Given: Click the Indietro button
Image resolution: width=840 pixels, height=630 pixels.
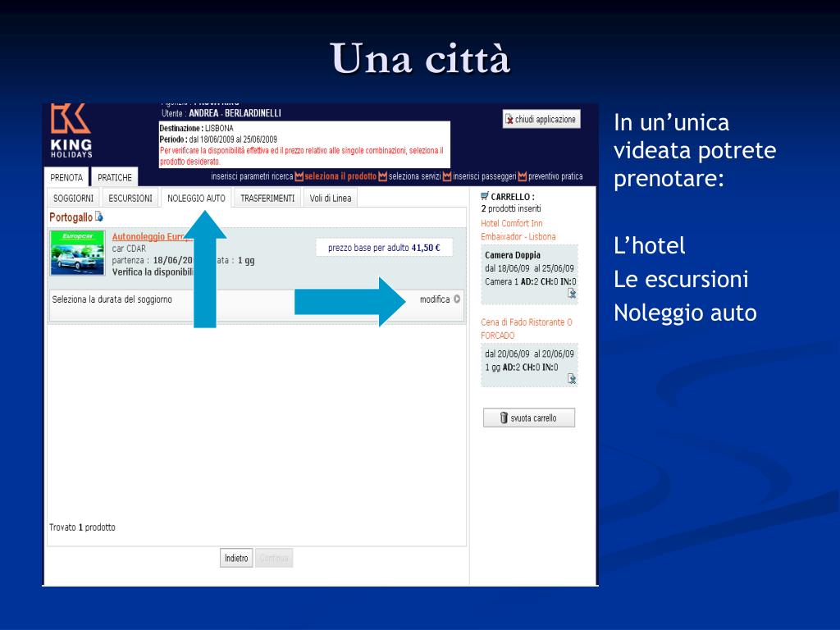Looking at the screenshot, I should [236, 558].
